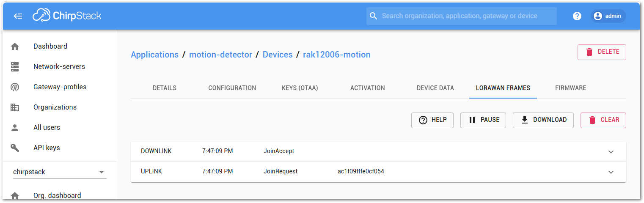This screenshot has height=203, width=644.
Task: Open All users in the sidebar
Action: (x=47, y=128)
